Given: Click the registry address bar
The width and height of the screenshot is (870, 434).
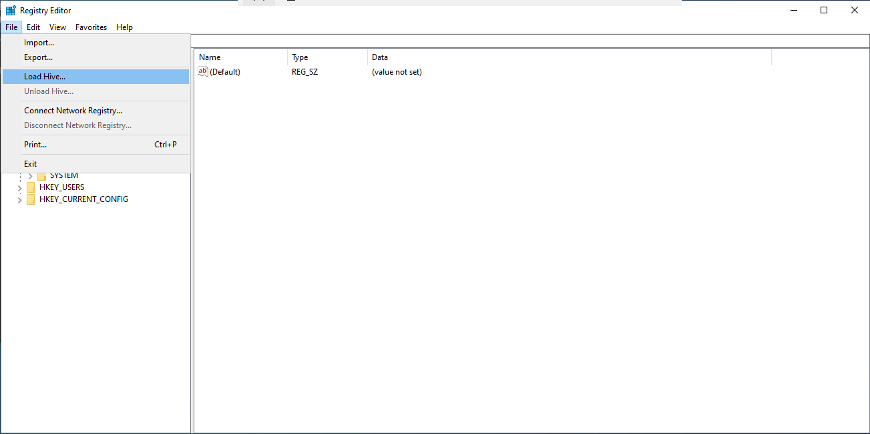Looking at the screenshot, I should (530, 41).
